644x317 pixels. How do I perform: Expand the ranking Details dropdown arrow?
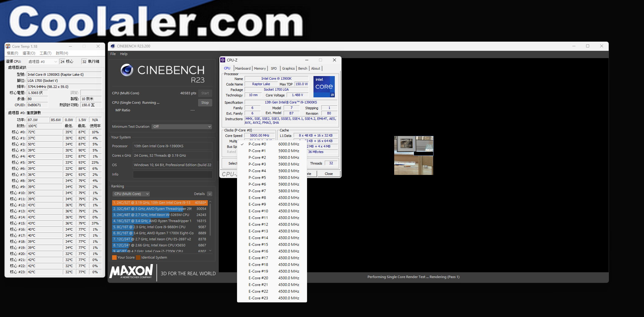click(210, 194)
